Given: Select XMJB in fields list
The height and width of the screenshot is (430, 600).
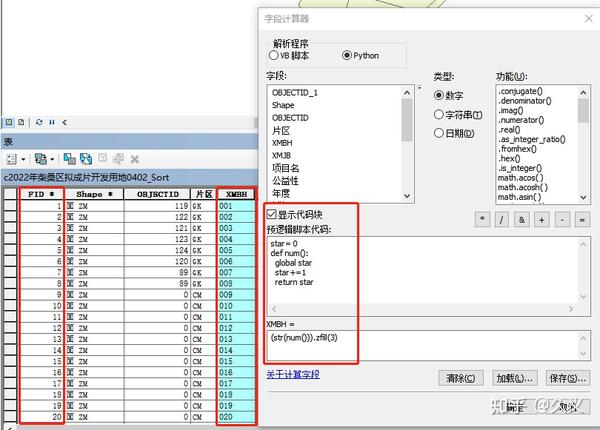Looking at the screenshot, I should (x=281, y=155).
